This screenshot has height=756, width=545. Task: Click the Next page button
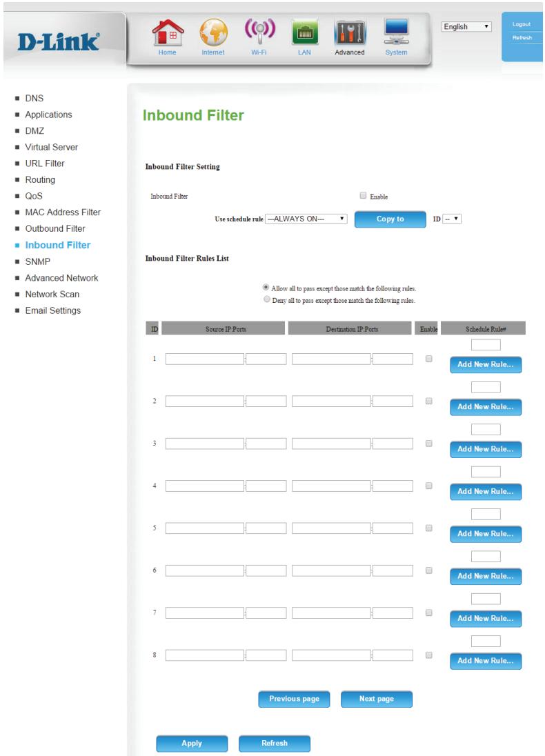377,699
